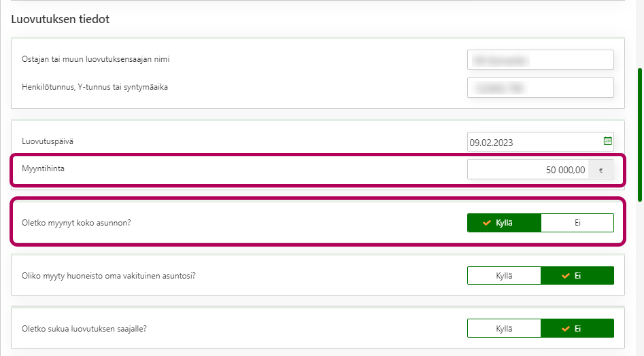644x356 pixels.
Task: Choose Kyllä for own permanent residence
Action: [504, 275]
